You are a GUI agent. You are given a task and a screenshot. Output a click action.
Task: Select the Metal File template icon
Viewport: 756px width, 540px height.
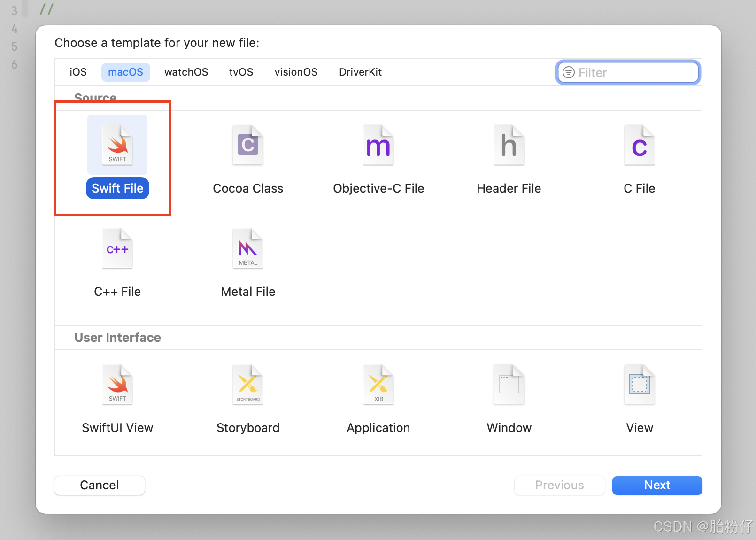click(248, 248)
